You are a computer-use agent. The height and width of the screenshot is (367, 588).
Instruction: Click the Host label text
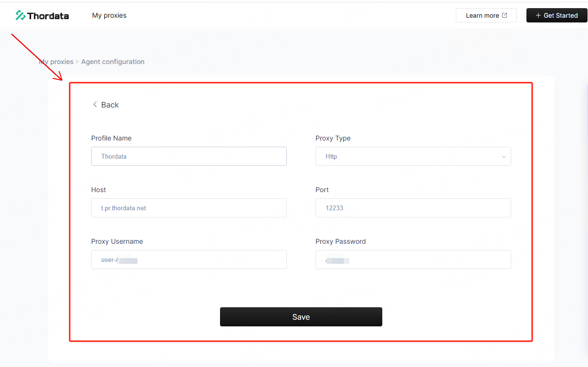coord(98,190)
